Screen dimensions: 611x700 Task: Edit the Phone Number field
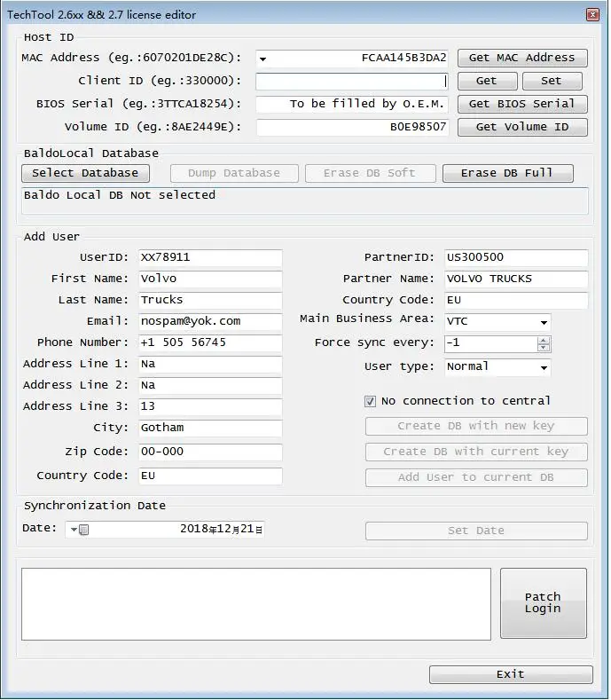[210, 342]
